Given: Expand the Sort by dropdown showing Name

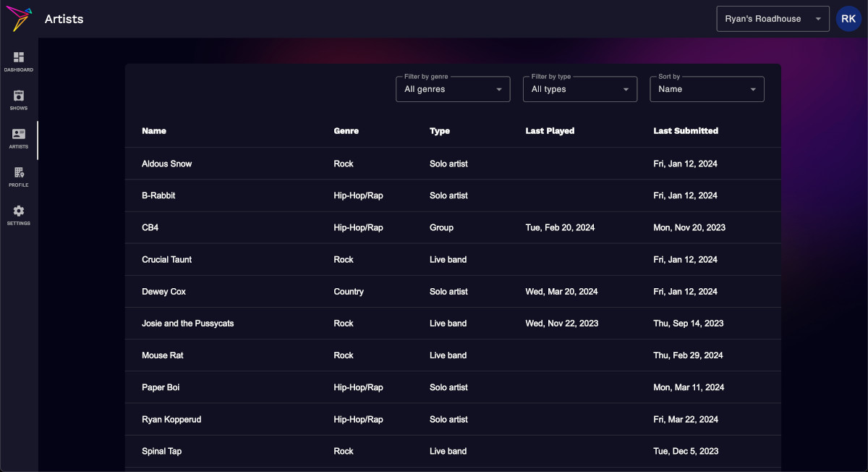Looking at the screenshot, I should (707, 88).
